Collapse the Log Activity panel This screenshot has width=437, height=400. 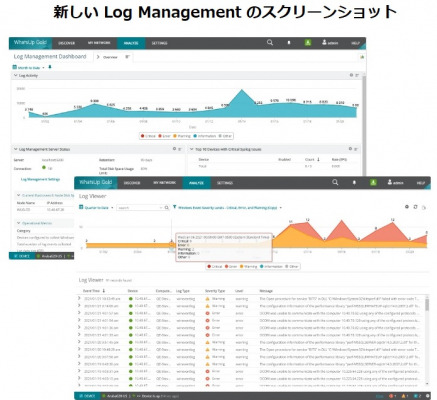point(15,76)
